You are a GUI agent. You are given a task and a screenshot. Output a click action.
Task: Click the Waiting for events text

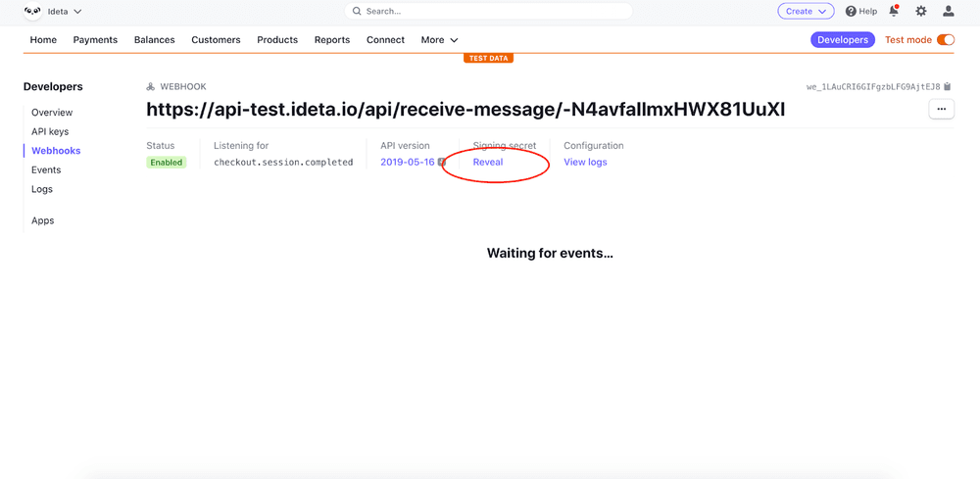pos(550,254)
